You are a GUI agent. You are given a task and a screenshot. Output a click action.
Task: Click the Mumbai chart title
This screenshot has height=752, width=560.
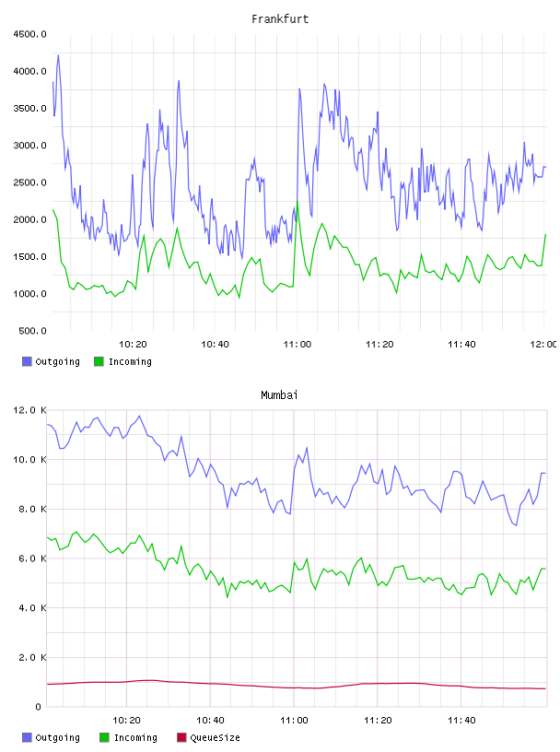pyautogui.click(x=279, y=395)
